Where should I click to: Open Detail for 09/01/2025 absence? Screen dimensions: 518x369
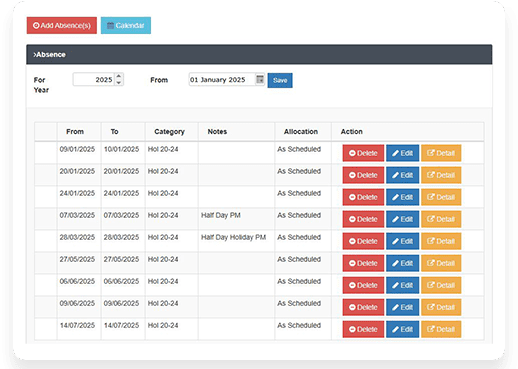pos(441,153)
